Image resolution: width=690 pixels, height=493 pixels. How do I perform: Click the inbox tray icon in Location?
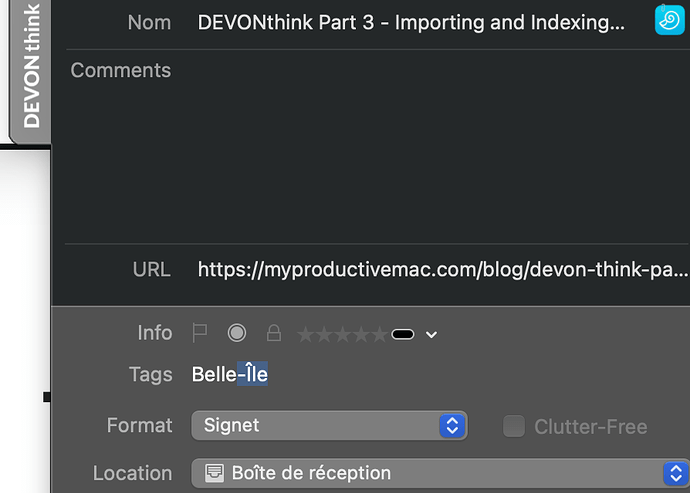tap(214, 473)
